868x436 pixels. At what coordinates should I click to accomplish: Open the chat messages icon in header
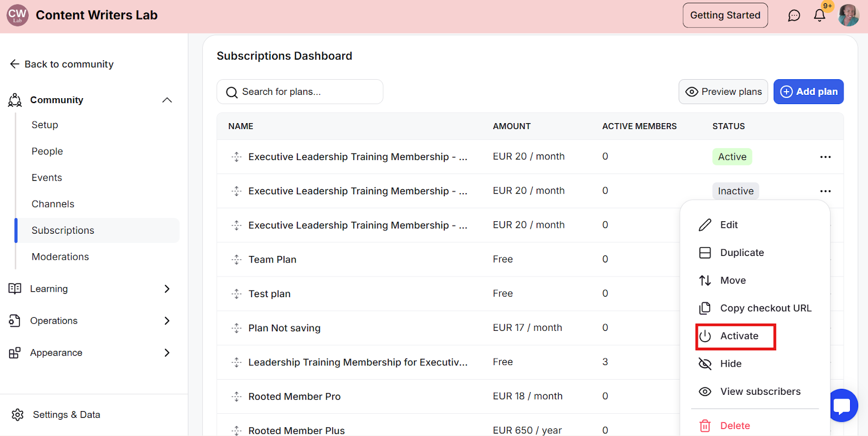tap(794, 16)
